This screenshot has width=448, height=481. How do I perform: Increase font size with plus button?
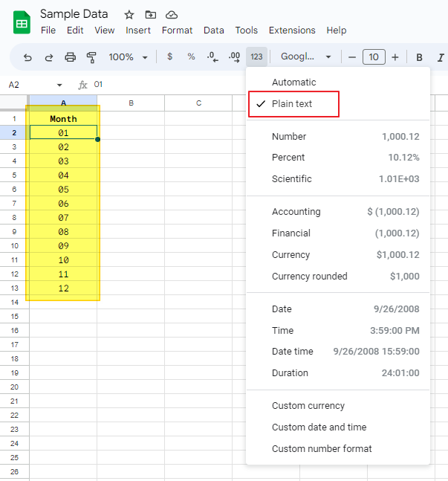(395, 57)
